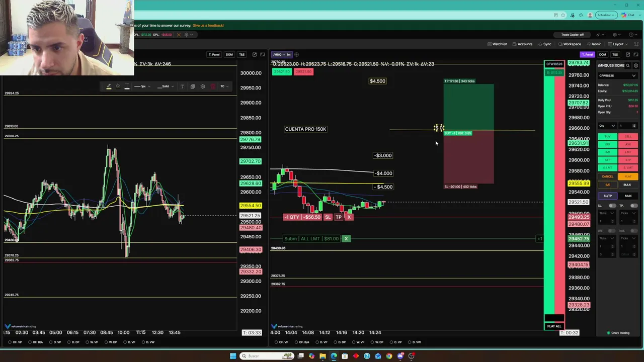Open drawing settings gear in toolbar

203,86
